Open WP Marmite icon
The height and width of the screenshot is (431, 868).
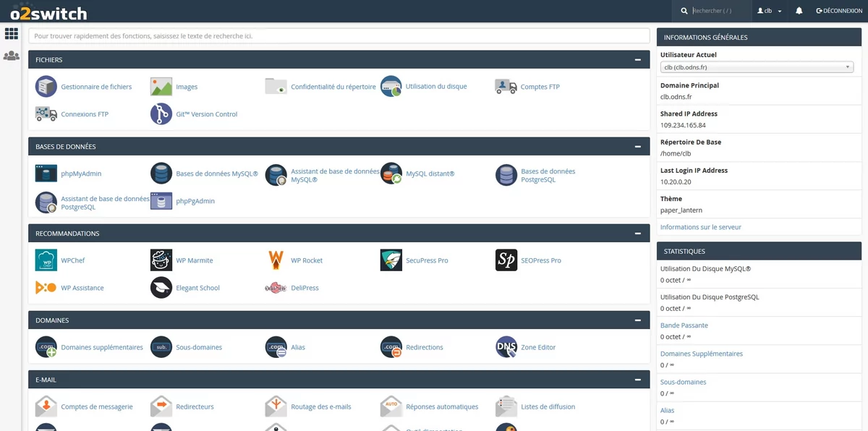click(x=161, y=260)
